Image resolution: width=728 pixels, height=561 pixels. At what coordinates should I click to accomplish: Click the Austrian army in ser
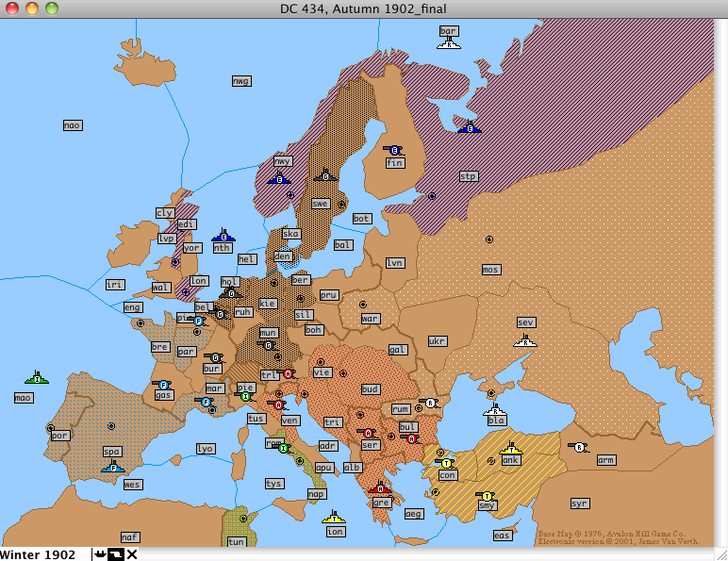point(368,433)
